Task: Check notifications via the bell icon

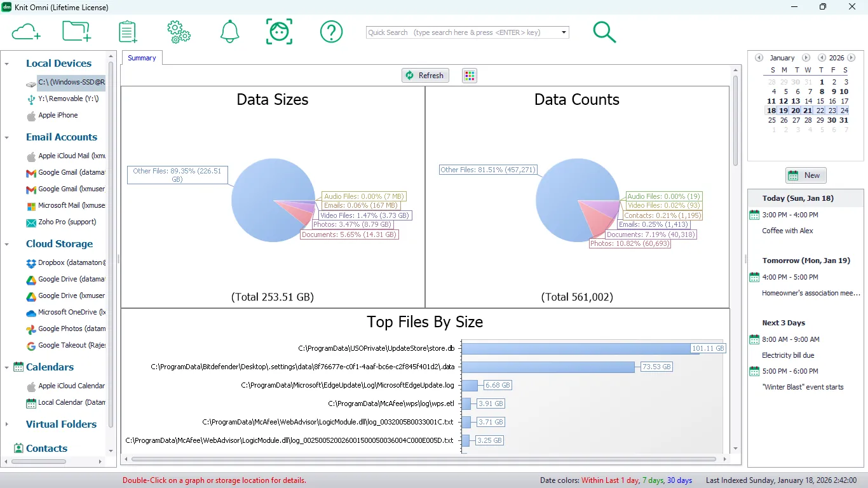Action: [229, 30]
